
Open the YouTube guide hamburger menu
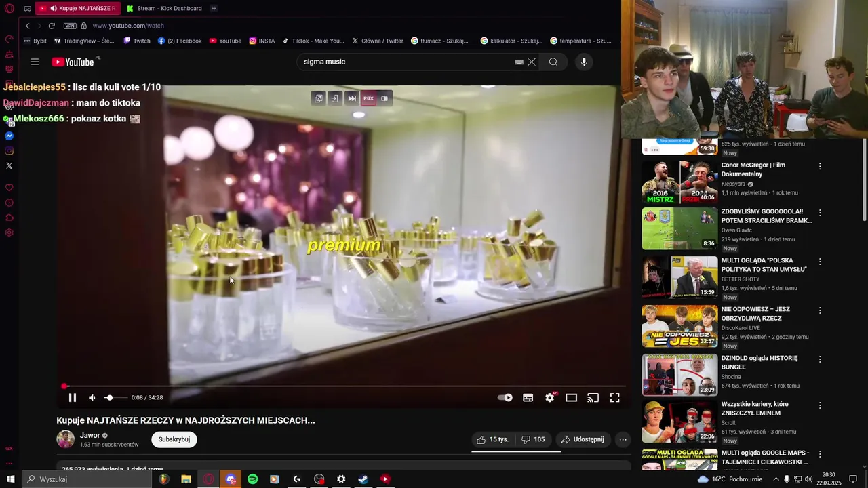click(x=35, y=62)
